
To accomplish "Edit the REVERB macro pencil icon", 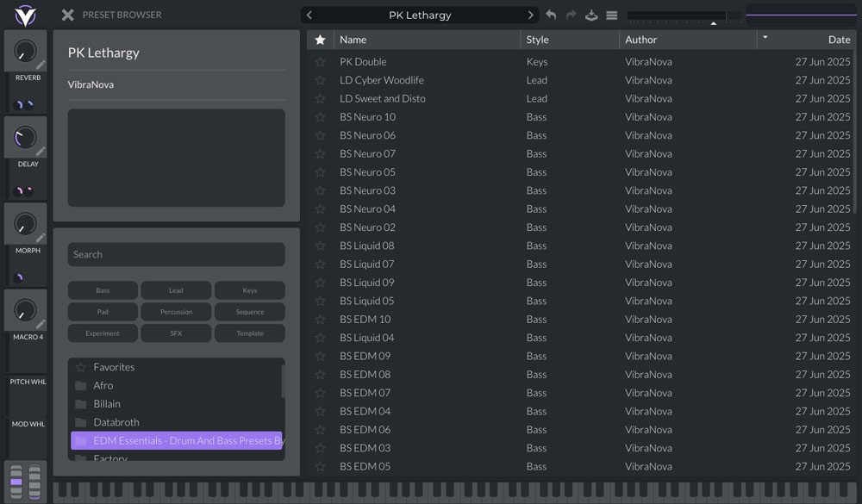I will [x=41, y=65].
